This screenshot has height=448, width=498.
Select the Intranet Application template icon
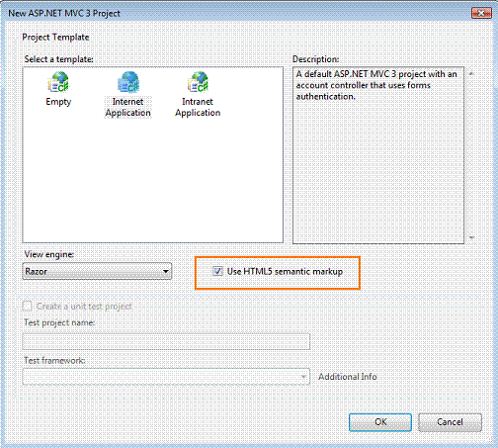coord(198,82)
